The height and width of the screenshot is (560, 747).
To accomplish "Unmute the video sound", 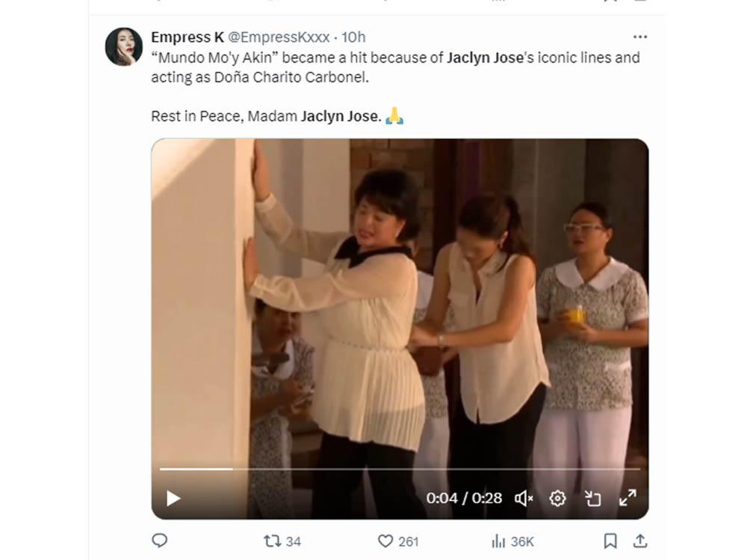I will point(524,498).
